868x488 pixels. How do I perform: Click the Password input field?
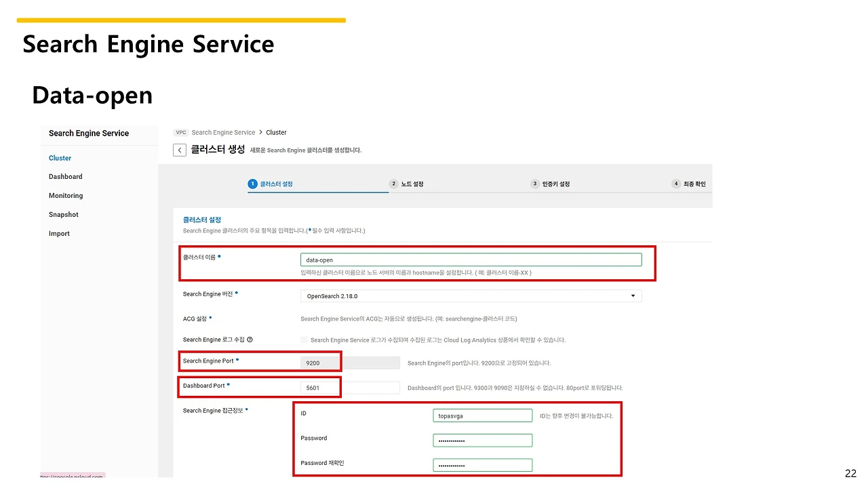coord(483,441)
